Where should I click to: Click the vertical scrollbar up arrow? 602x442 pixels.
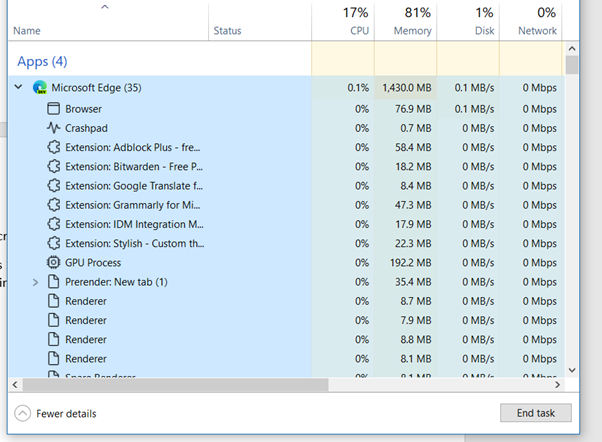[572, 48]
